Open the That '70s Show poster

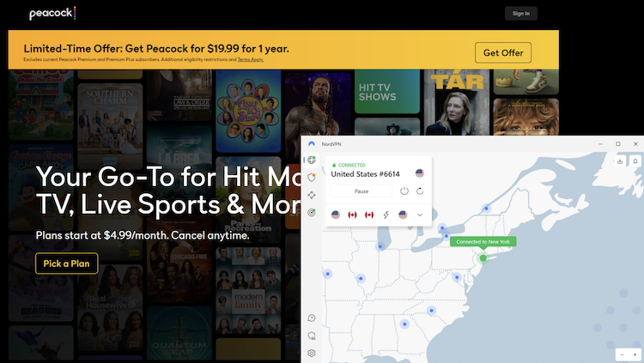(x=248, y=111)
